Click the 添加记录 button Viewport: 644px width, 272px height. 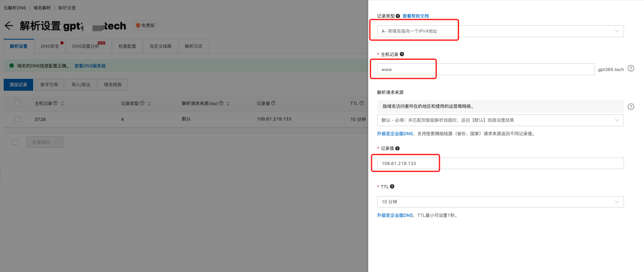coord(18,85)
